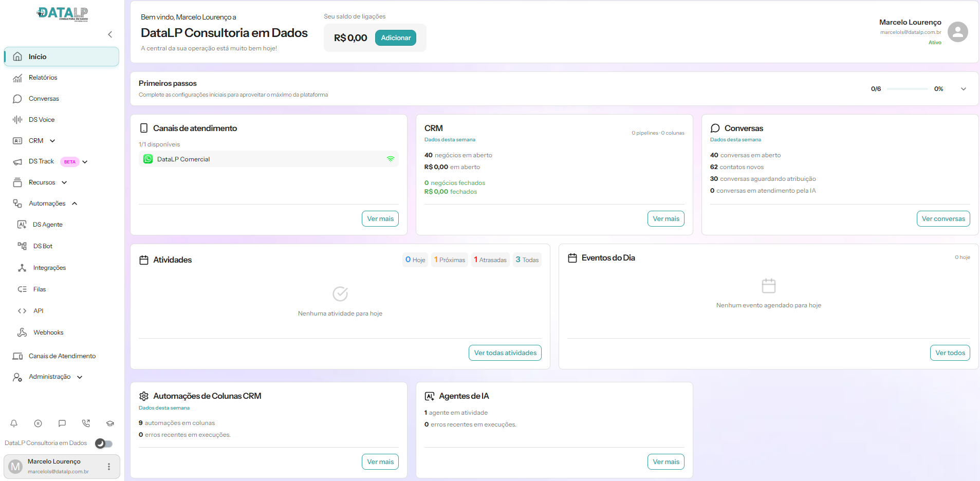980x481 pixels.
Task: Click Ver mais in Automações de Colunas CRM
Action: (380, 462)
